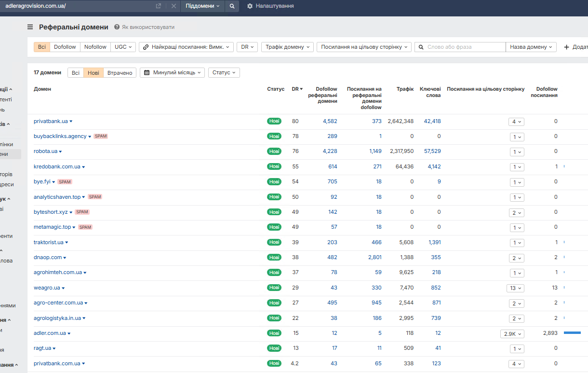Click the link chain icon in Найкращі посилання
This screenshot has width=588, height=373.
tap(146, 47)
